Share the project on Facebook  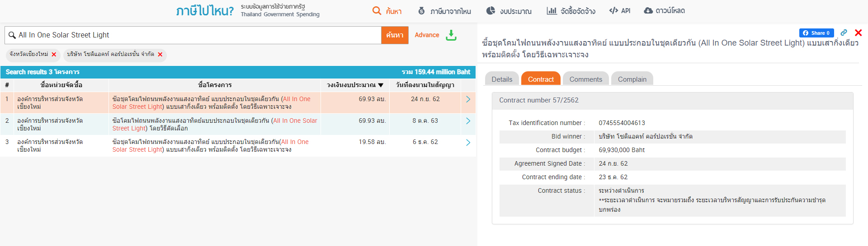coord(816,33)
